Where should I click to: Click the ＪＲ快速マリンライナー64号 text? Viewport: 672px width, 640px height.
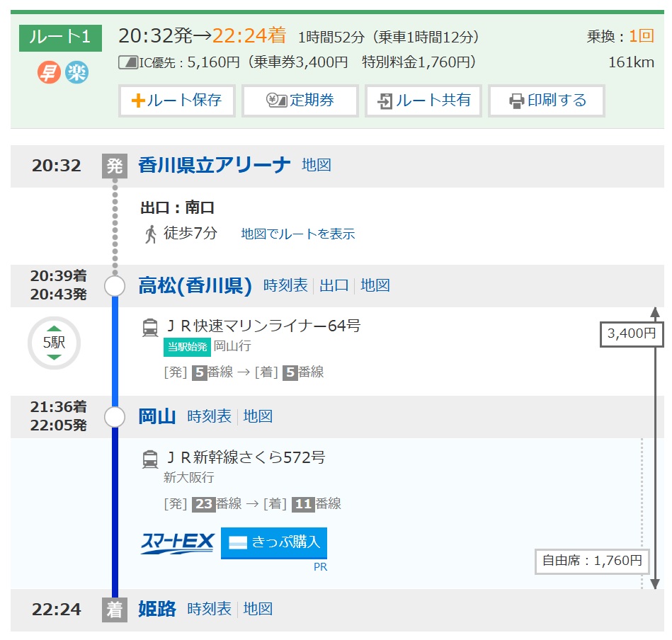click(263, 326)
